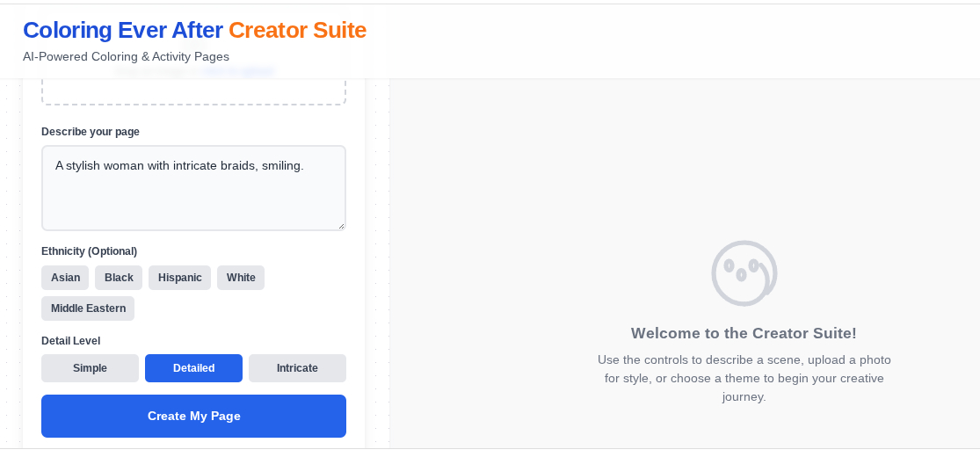Click the orange Creator Suite title text
This screenshot has width=980, height=457.
(x=297, y=30)
